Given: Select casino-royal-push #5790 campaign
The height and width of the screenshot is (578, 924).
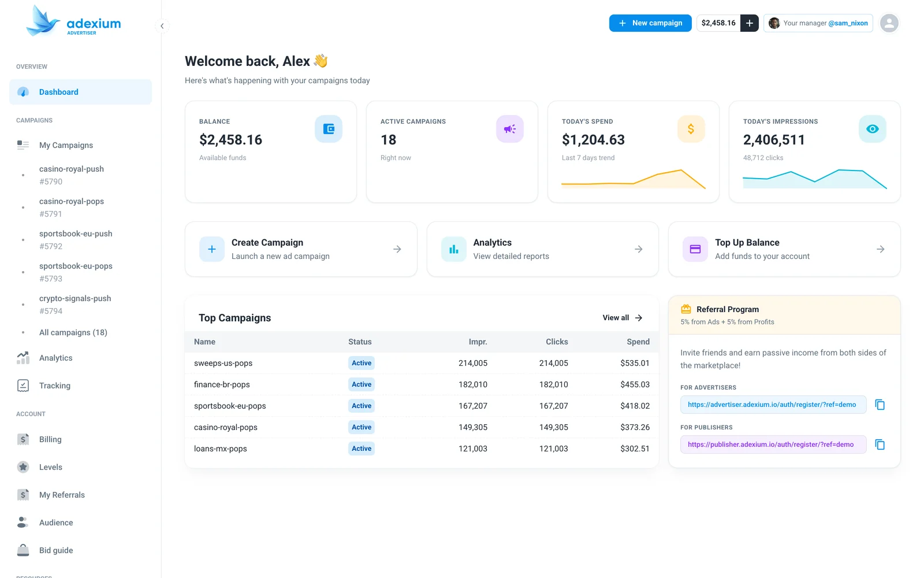Looking at the screenshot, I should [80, 175].
